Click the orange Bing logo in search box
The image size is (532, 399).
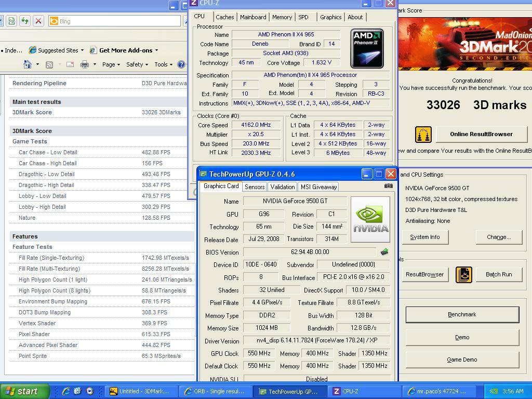(54, 21)
